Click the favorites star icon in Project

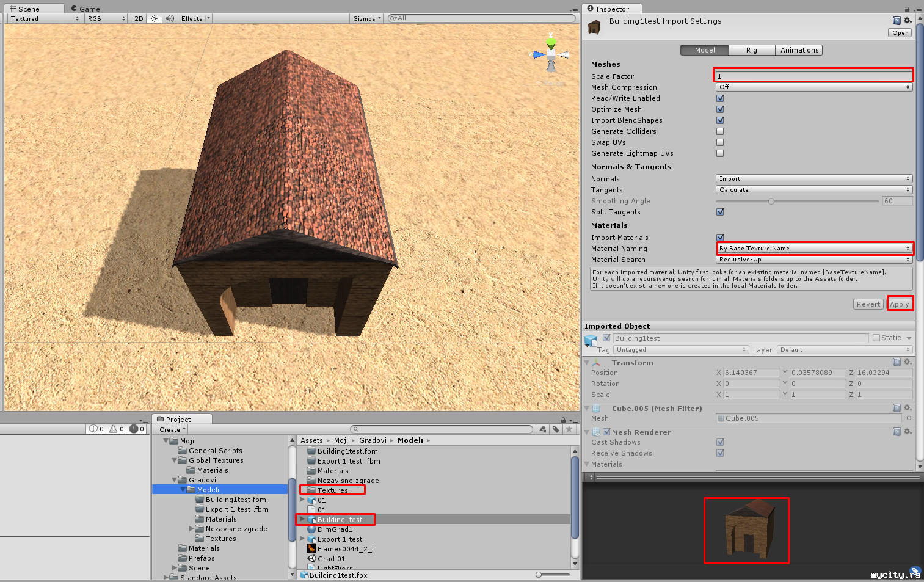tap(569, 429)
